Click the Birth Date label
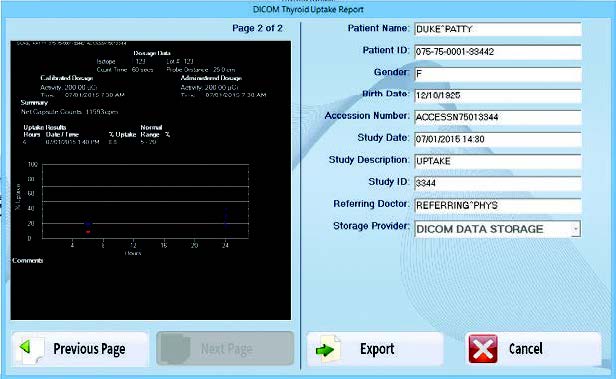Viewport: 616px width, 379px height. pyautogui.click(x=385, y=94)
